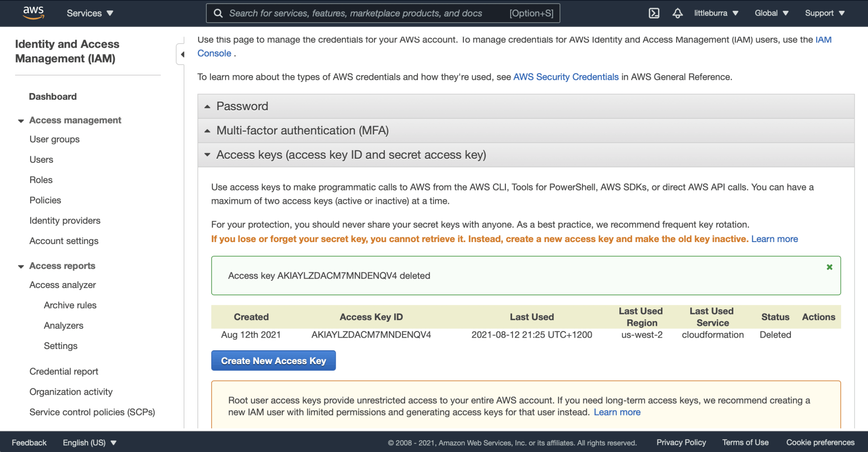
Task: Go to Users in sidebar
Action: coord(41,160)
